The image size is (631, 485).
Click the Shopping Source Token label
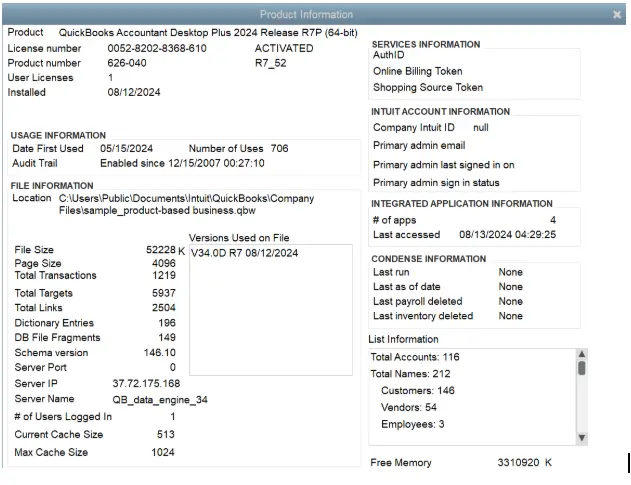(x=427, y=87)
